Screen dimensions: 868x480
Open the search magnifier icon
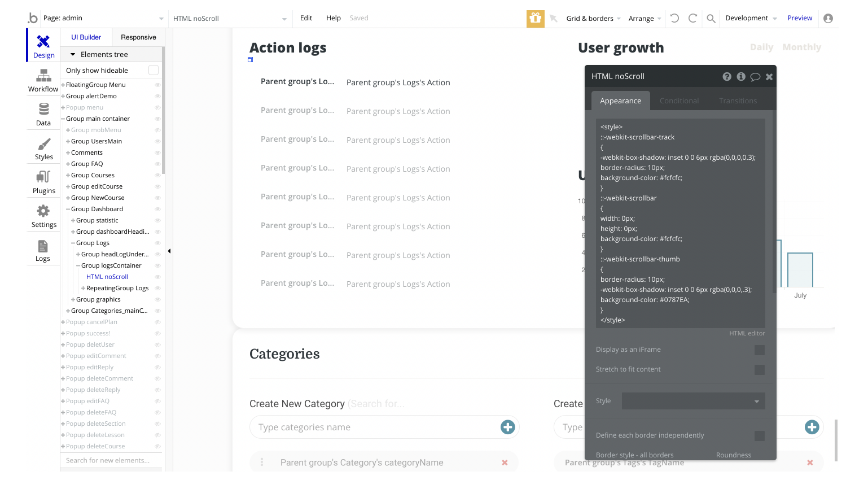pyautogui.click(x=711, y=19)
